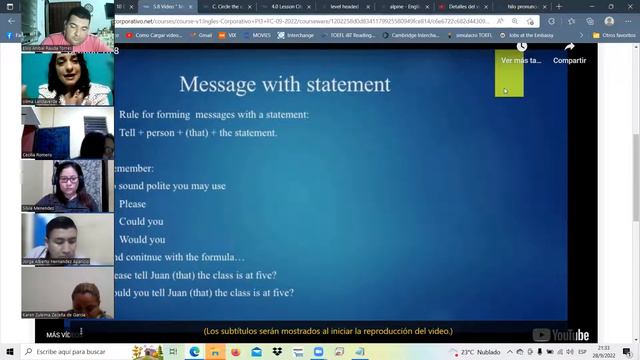Open Zoom from the taskbar

tap(319, 351)
